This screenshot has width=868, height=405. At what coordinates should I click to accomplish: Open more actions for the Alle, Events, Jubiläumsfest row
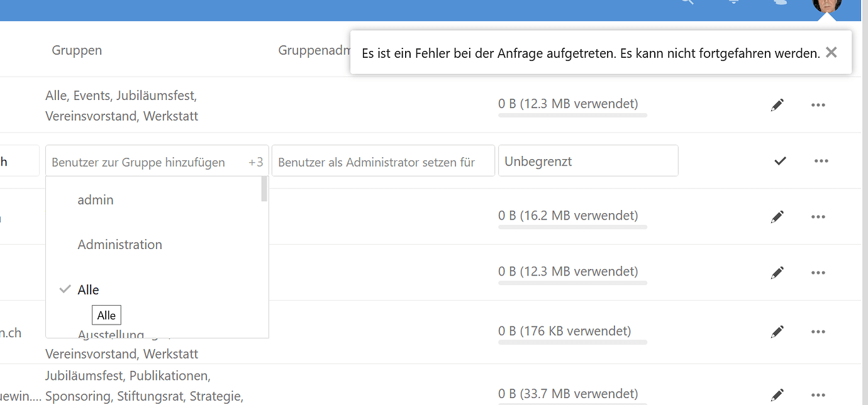[x=818, y=105]
